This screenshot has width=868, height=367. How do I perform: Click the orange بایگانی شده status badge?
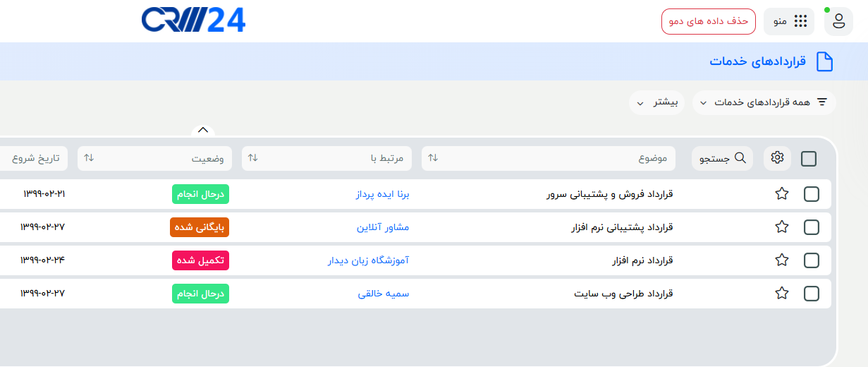(x=200, y=227)
